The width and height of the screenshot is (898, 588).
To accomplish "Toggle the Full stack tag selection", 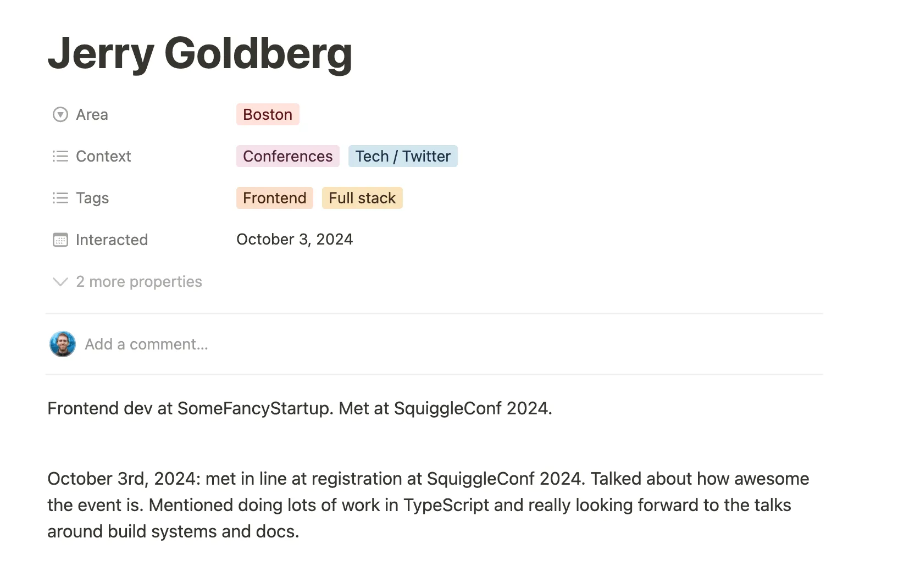I will 362,198.
